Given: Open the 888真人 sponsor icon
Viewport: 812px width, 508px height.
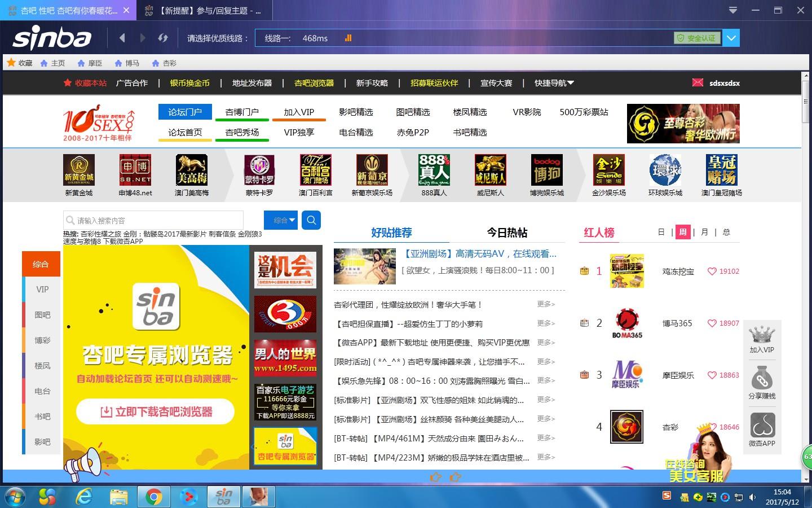Looking at the screenshot, I should [434, 170].
